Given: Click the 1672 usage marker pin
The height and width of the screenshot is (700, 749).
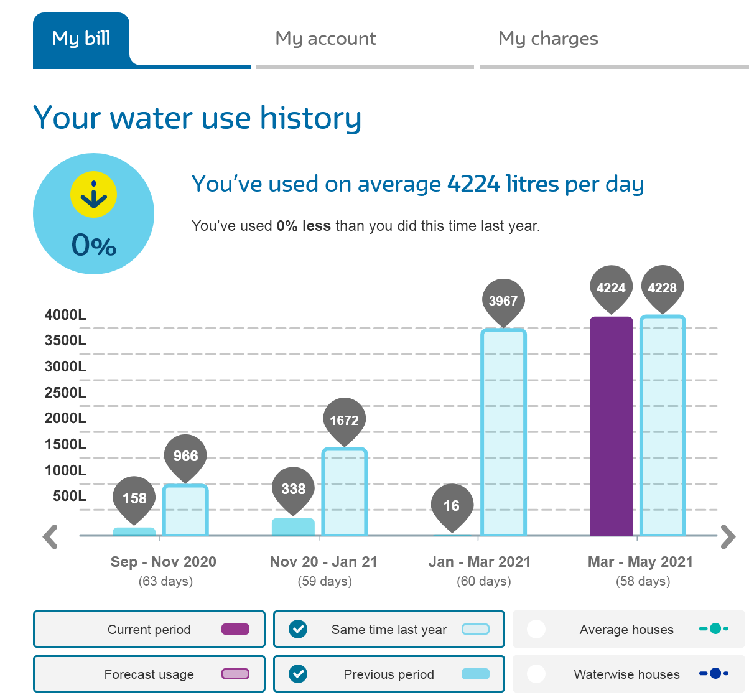Looking at the screenshot, I should point(344,421).
